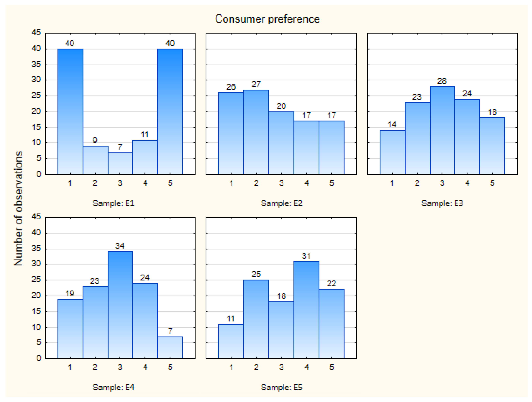Select the 'Sample: E2' caption
Viewport: 532px width, 402px height.
pyautogui.click(x=281, y=203)
